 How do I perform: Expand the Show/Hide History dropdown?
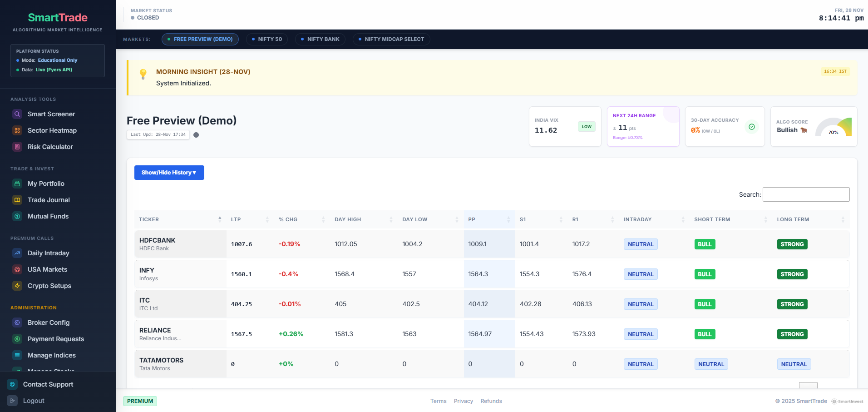(169, 173)
